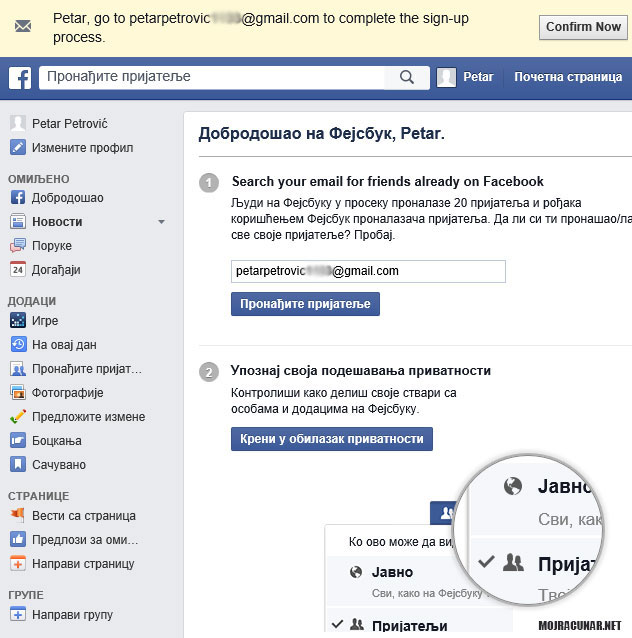Image resolution: width=632 pixels, height=638 pixels.
Task: Open Догађаји in sidebar
Action: (x=56, y=270)
